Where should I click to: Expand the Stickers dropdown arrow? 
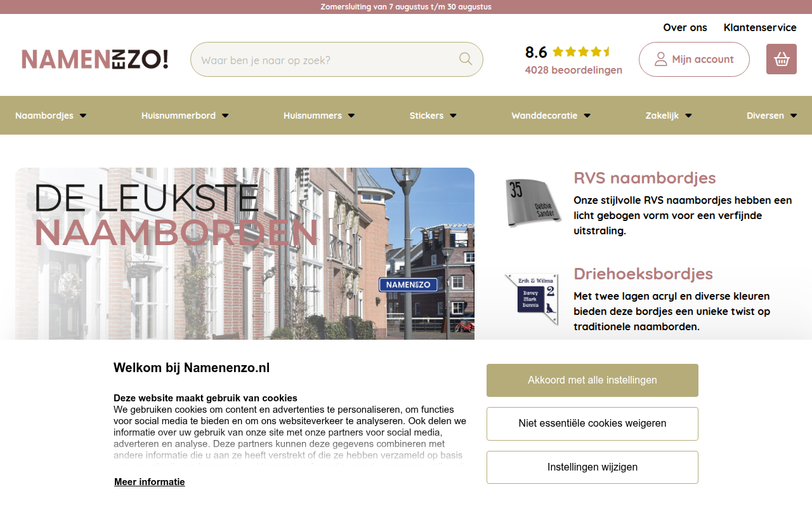point(453,116)
